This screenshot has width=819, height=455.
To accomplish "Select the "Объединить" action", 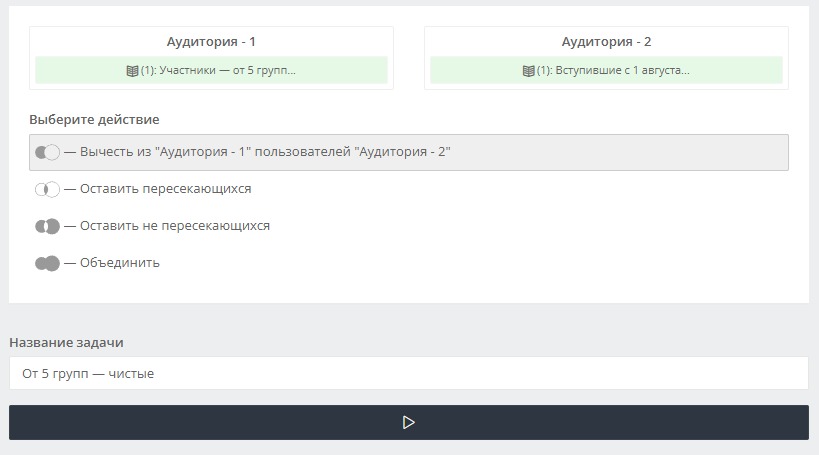I will coord(408,263).
